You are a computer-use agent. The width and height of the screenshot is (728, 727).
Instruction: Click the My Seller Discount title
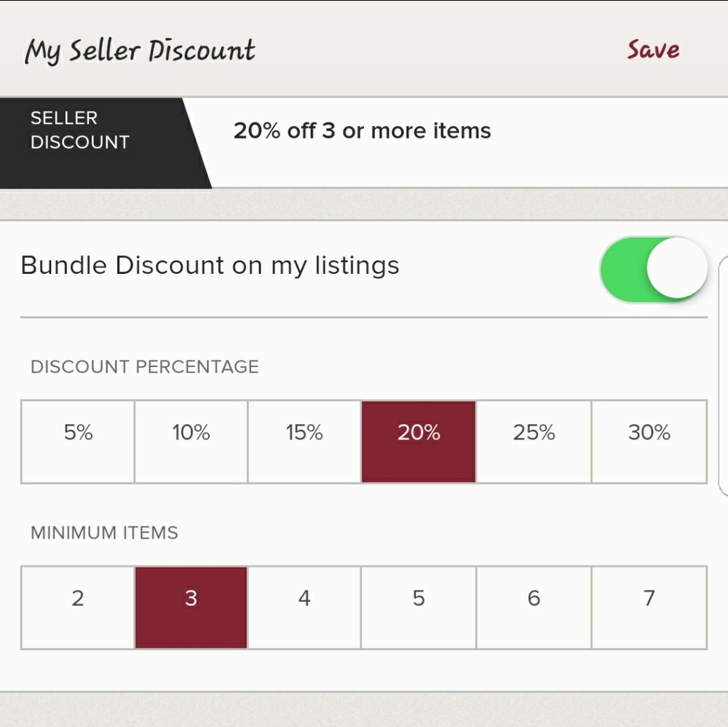point(141,50)
